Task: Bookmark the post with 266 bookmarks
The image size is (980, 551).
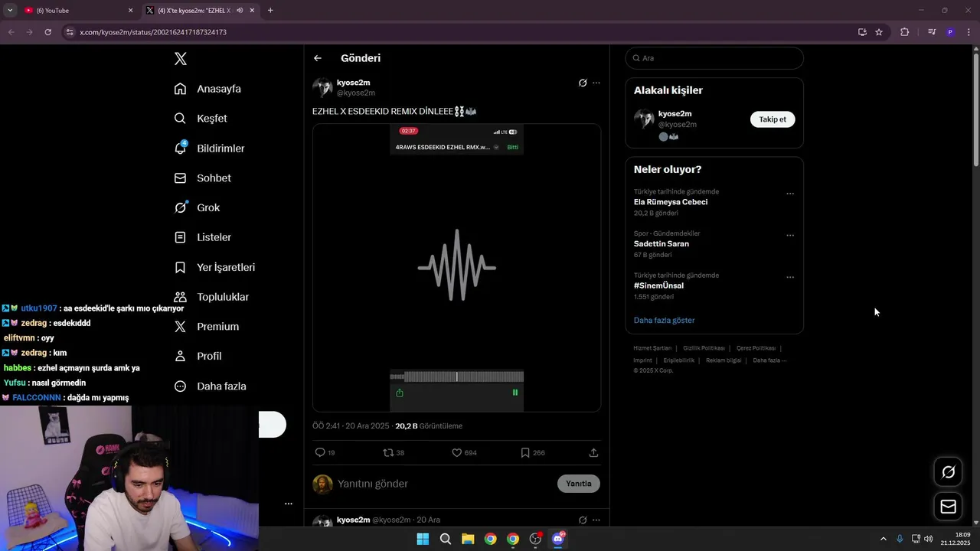Action: (x=532, y=453)
